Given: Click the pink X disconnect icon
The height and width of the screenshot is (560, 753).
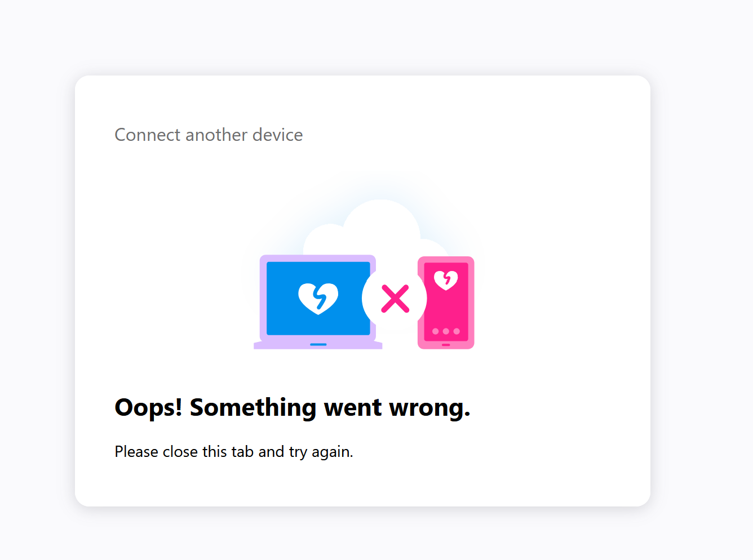Looking at the screenshot, I should (x=395, y=299).
